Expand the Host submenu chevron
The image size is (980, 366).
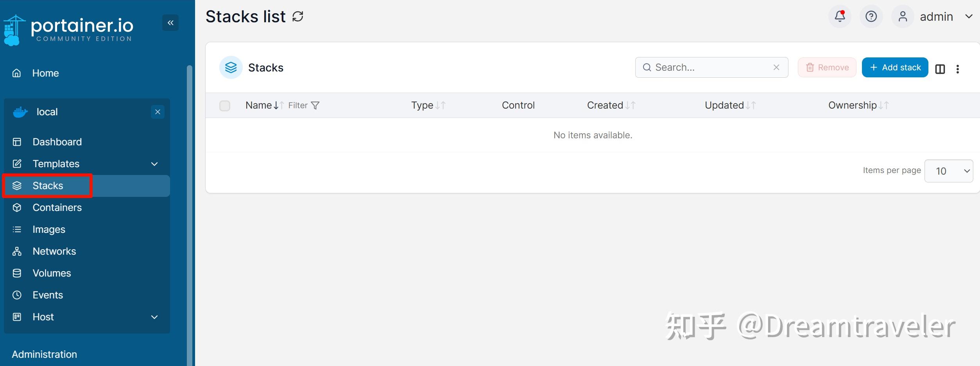pos(154,317)
